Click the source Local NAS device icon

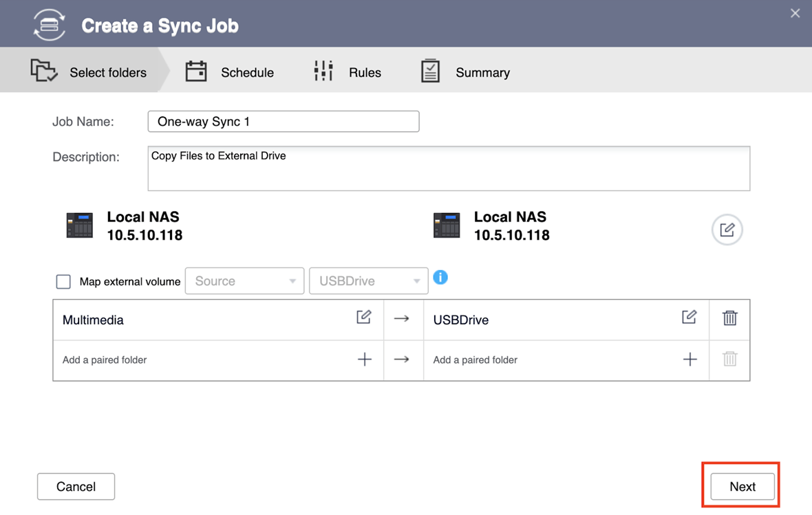pyautogui.click(x=79, y=226)
